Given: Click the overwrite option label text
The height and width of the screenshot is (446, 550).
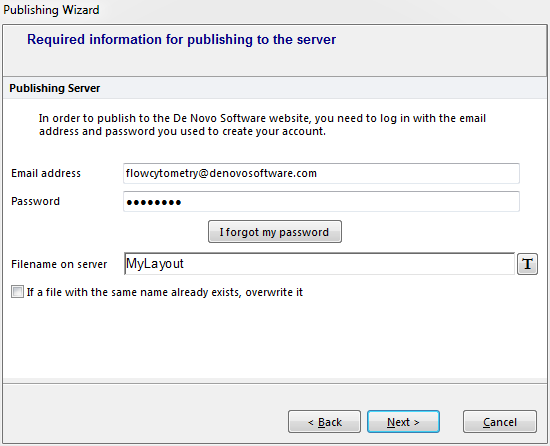Looking at the screenshot, I should coord(165,292).
